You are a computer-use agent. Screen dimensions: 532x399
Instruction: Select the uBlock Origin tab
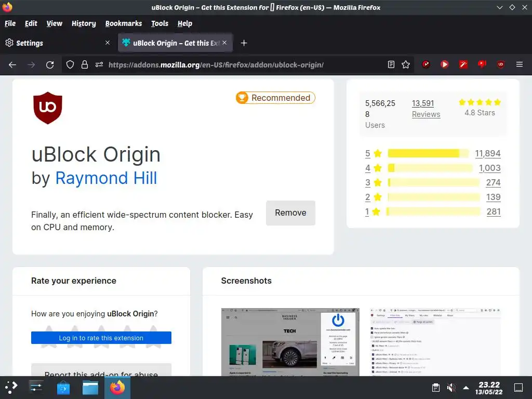tap(175, 43)
